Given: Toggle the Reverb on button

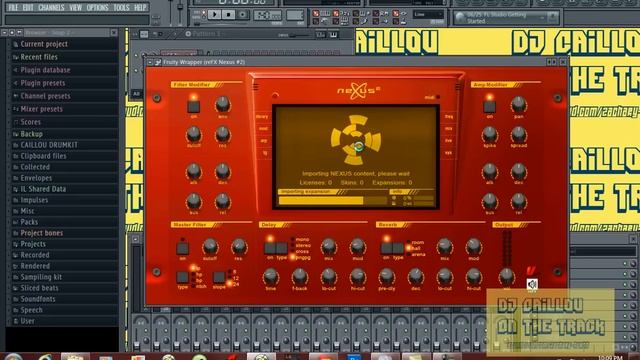Looking at the screenshot, I should pos(386,248).
